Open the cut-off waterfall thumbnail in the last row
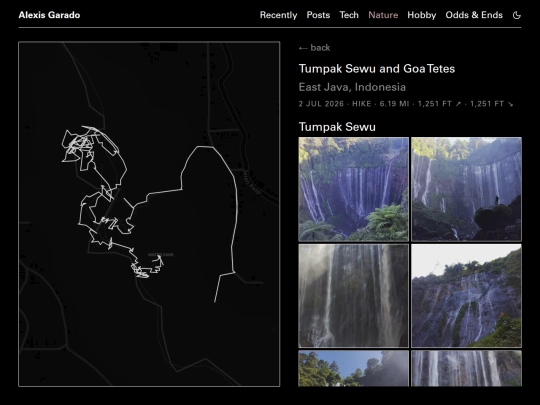This screenshot has height=405, width=540. 466,368
